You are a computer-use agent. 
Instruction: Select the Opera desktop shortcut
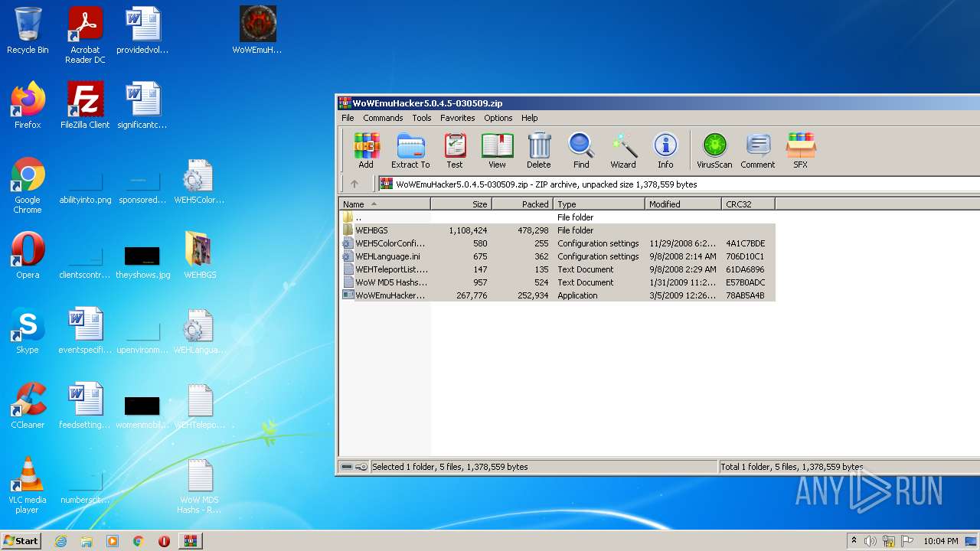(x=28, y=256)
